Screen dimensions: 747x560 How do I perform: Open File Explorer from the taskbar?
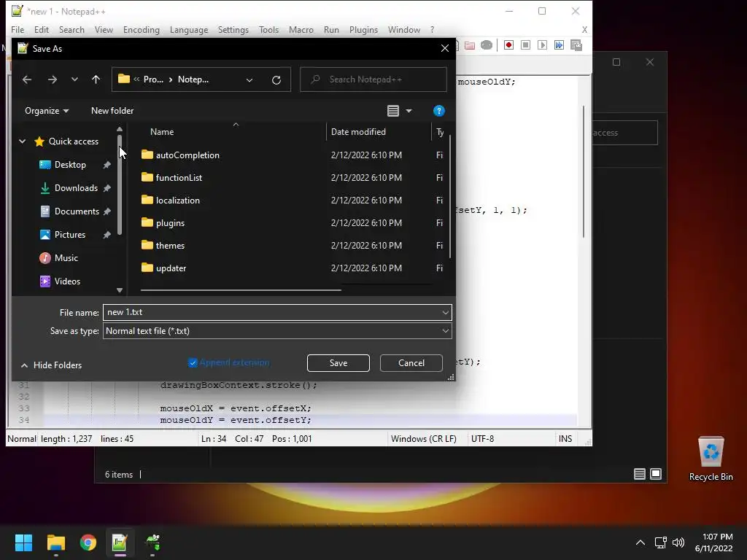55,542
